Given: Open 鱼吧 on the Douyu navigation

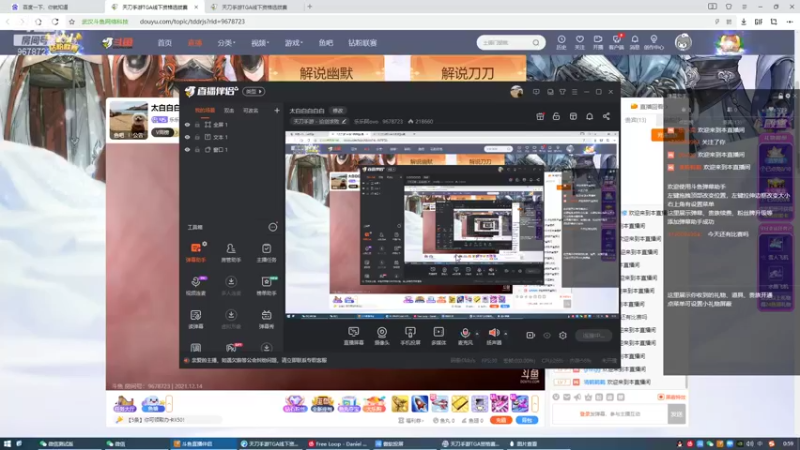Looking at the screenshot, I should (x=326, y=43).
